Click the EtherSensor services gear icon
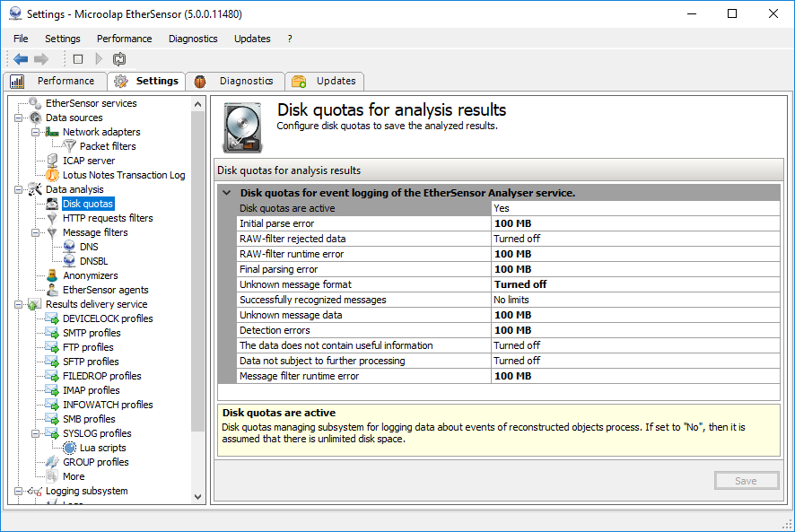Screen dimensions: 795x532 [x=35, y=103]
